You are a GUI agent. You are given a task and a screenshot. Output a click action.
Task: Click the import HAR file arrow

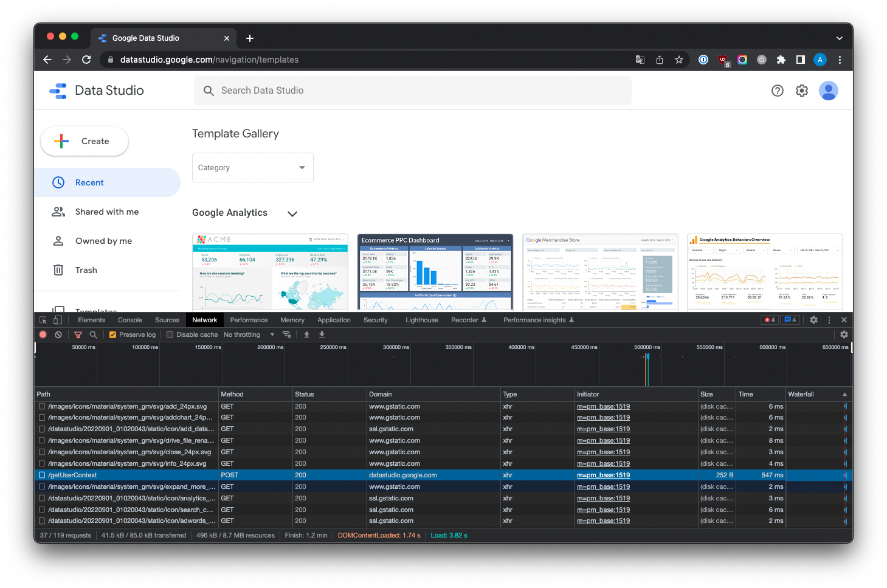[306, 334]
